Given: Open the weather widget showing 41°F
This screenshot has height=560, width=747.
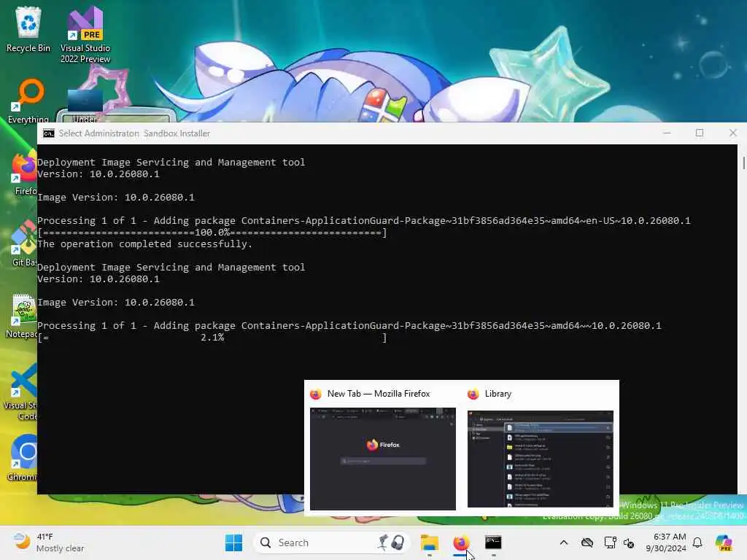Looking at the screenshot, I should click(x=47, y=542).
